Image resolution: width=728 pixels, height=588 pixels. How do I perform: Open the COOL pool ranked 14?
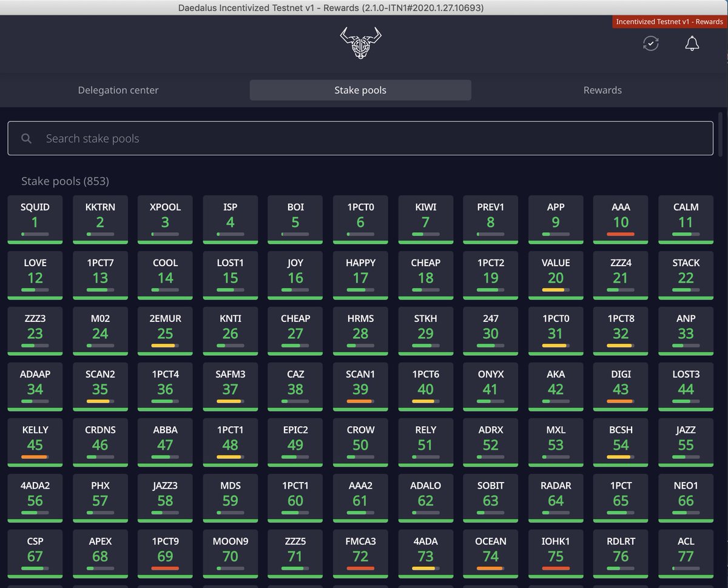coord(165,275)
